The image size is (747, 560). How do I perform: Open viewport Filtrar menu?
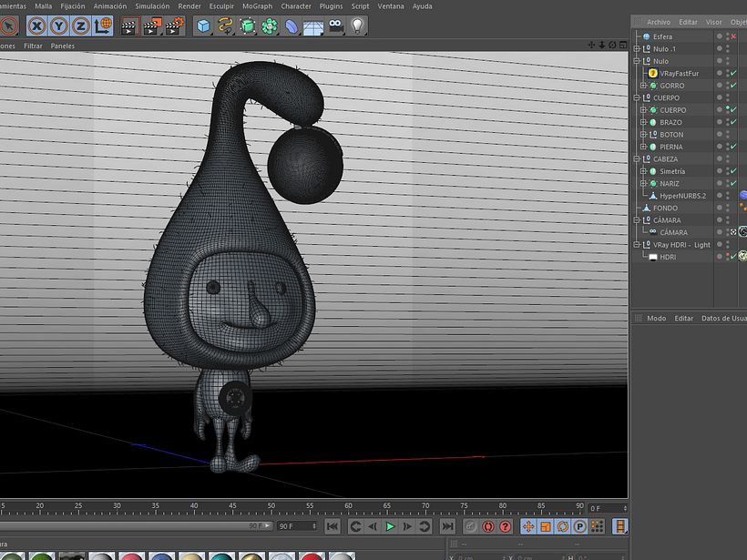33,46
